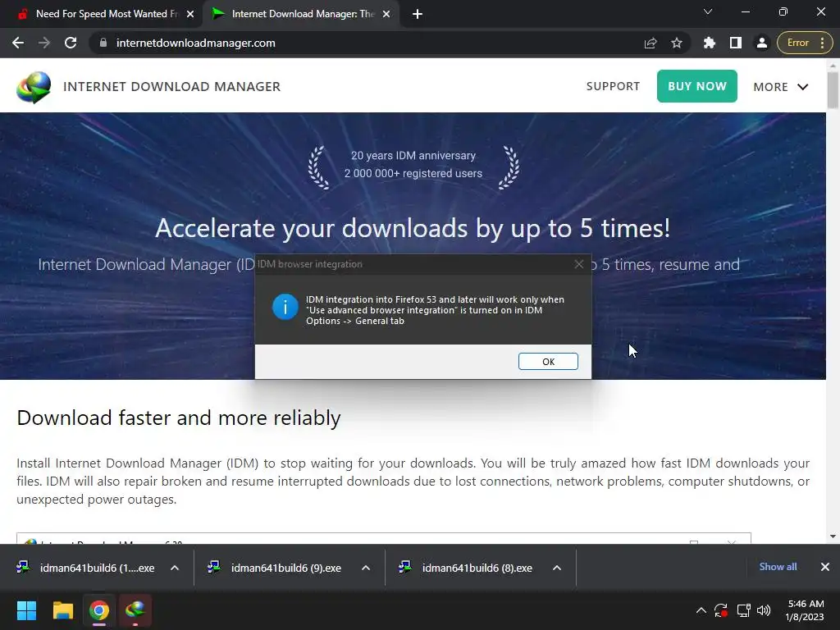Click the page vertical scrollbar thumb
Screen dimensions: 840x630
[x=833, y=90]
